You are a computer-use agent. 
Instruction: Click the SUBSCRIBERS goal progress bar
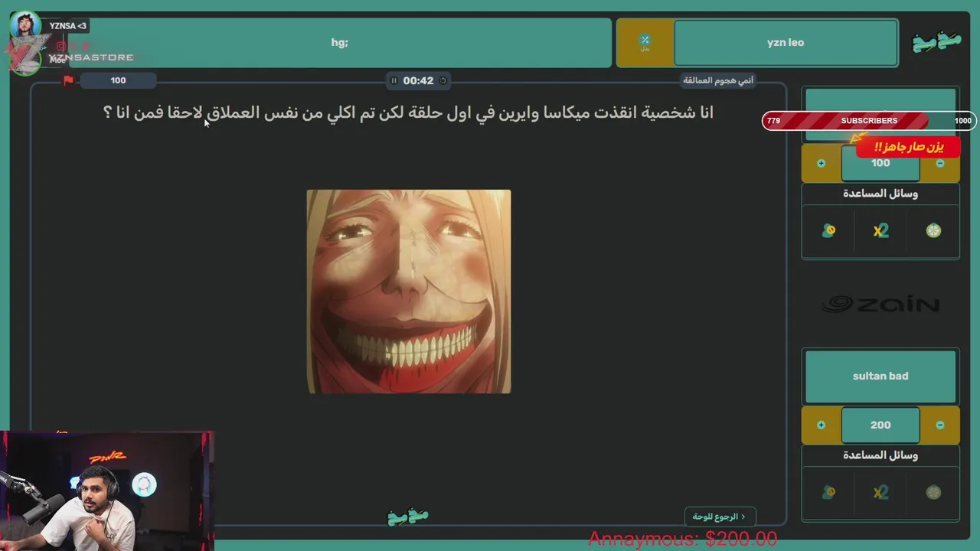pos(869,121)
